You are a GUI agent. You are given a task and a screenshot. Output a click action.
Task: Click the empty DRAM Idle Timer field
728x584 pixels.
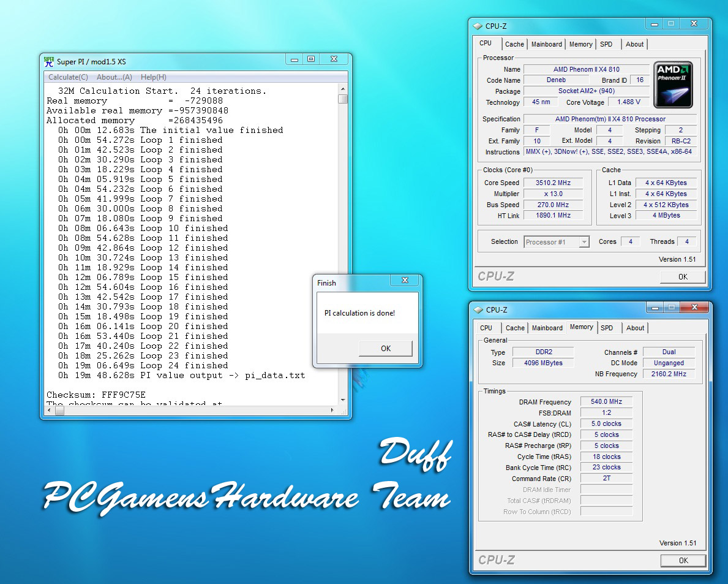606,489
